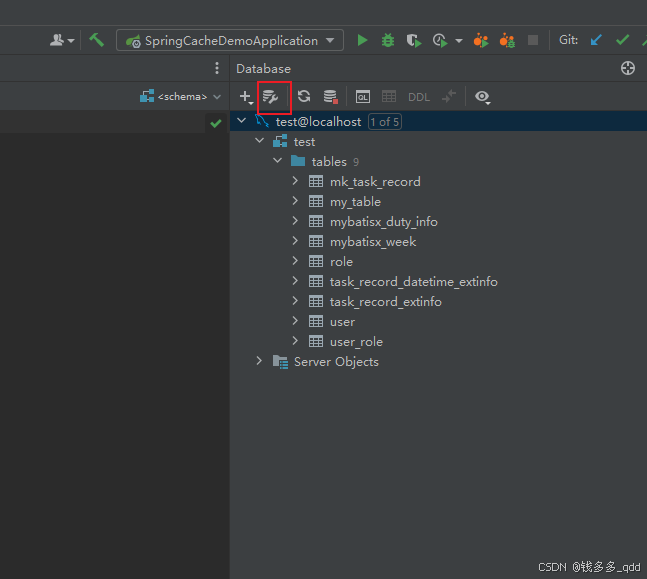Open Data Source Properties wrench icon
This screenshot has height=579, width=647.
[x=270, y=97]
